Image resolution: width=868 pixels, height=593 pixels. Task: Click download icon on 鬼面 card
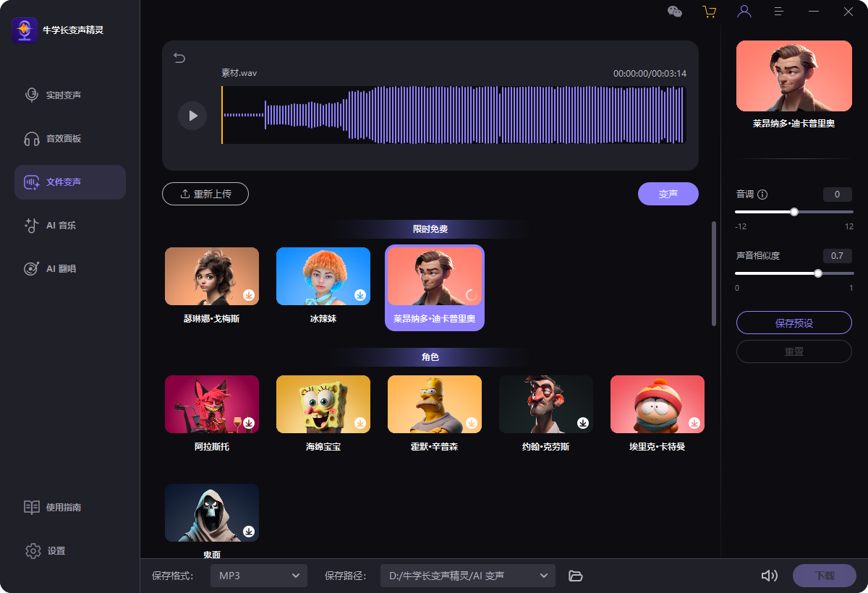(249, 532)
